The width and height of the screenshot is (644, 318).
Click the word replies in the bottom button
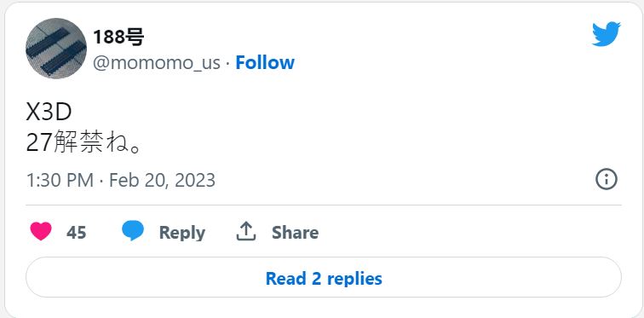coord(354,279)
